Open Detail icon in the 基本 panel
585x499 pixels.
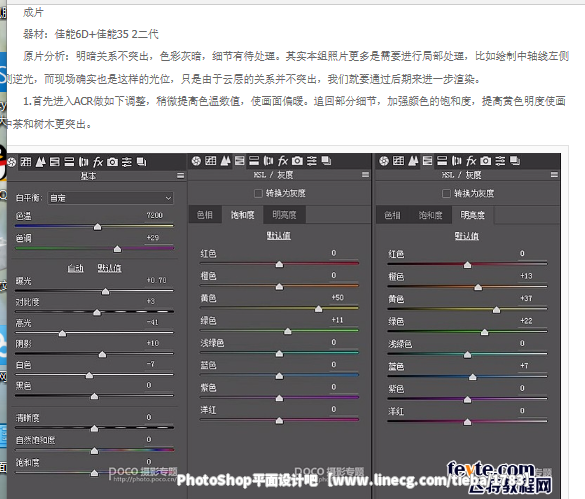pos(40,162)
